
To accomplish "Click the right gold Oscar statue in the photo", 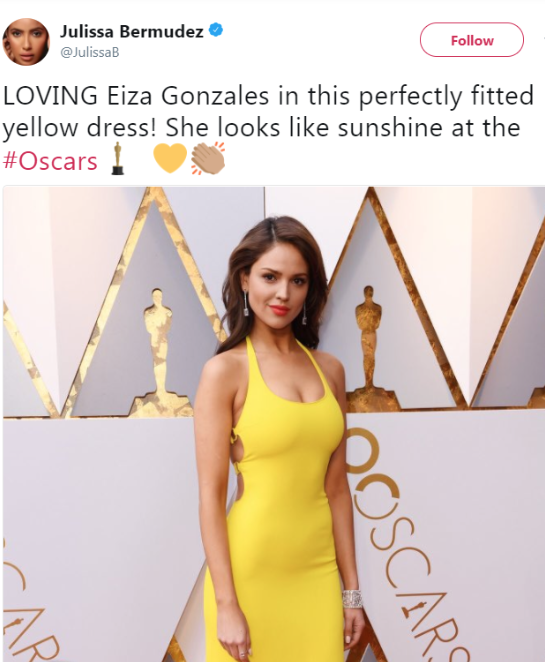I will pos(370,344).
